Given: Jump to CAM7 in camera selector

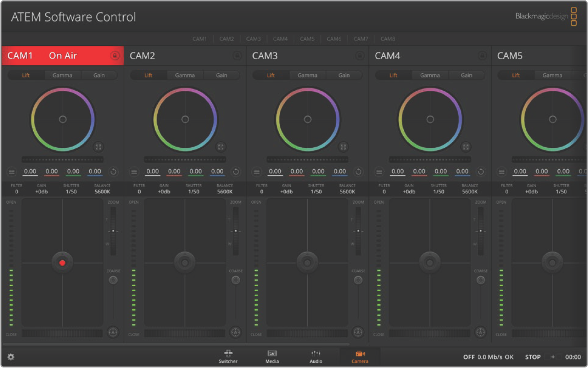Looking at the screenshot, I should (x=361, y=39).
